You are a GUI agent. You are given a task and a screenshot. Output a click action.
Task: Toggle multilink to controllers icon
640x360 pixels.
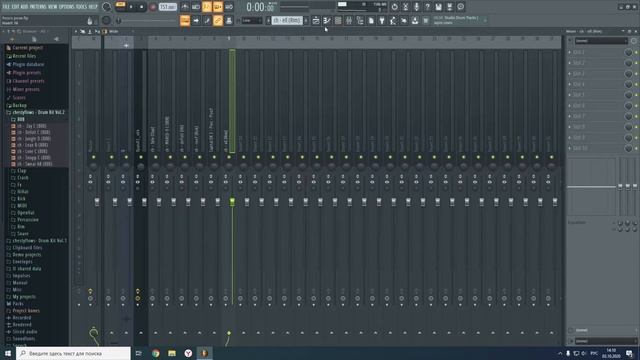[229, 20]
